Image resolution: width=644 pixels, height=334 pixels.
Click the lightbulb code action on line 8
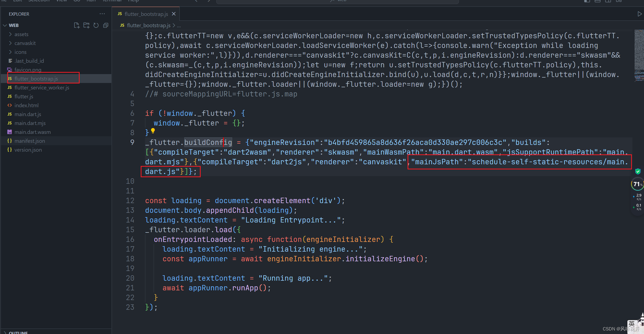point(153,131)
